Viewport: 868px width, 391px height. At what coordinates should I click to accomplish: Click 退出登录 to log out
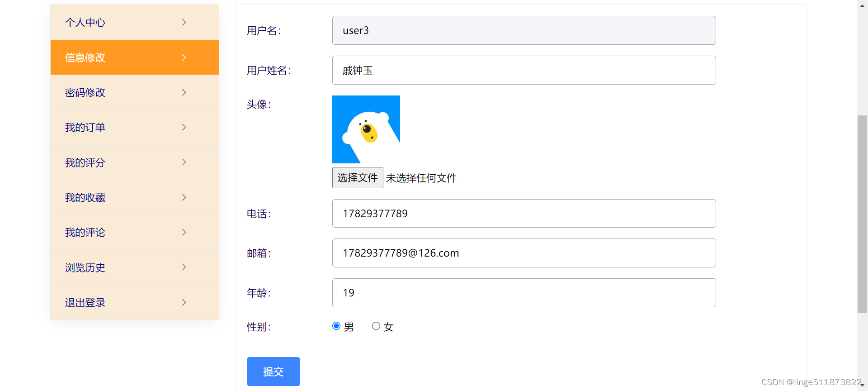(x=135, y=302)
